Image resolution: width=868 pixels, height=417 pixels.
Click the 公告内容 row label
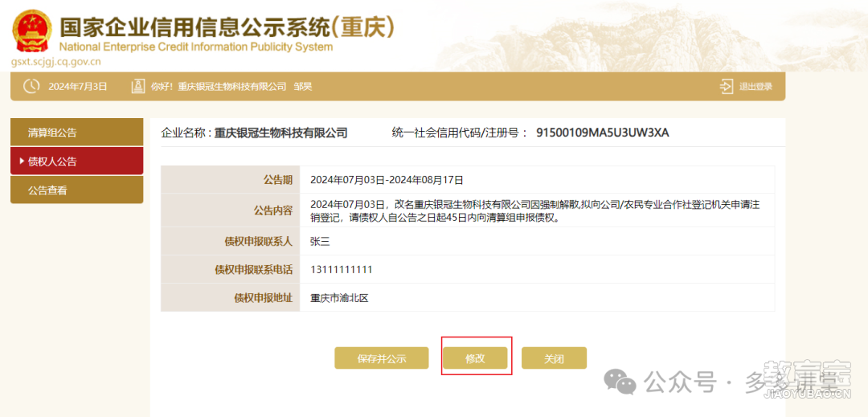click(x=273, y=211)
